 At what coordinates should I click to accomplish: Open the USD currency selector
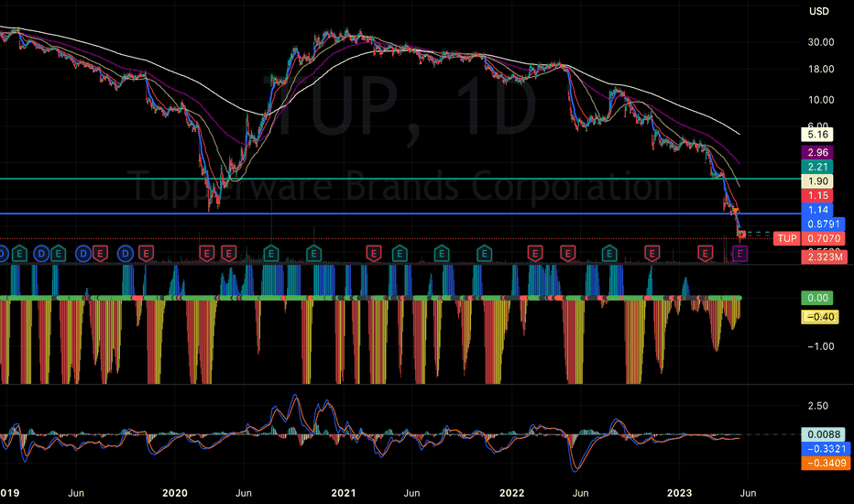818,11
